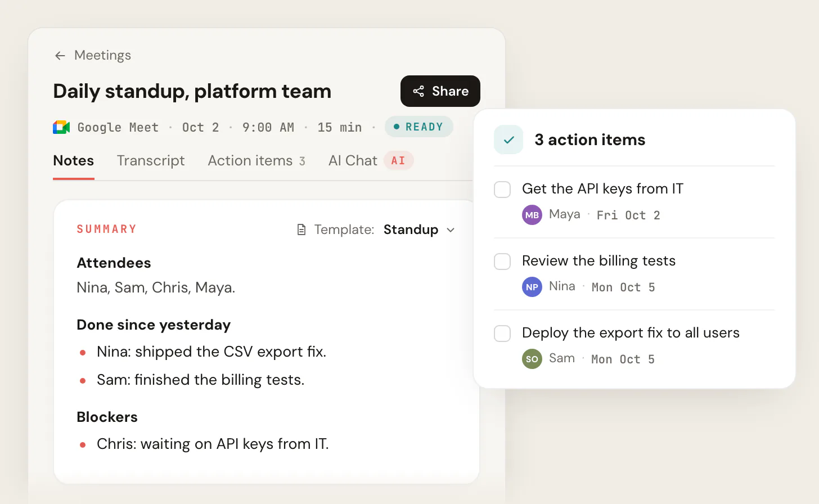Click the 15 min duration label
Image resolution: width=819 pixels, height=504 pixels.
340,127
